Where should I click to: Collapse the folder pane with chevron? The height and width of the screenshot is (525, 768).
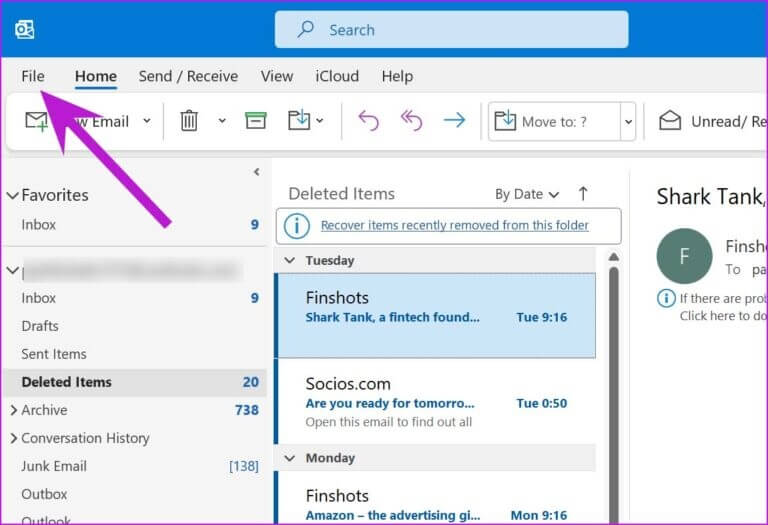point(257,172)
